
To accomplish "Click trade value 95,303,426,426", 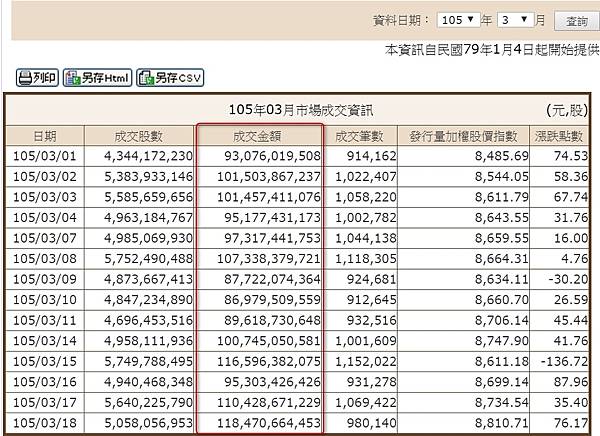I will 272,382.
